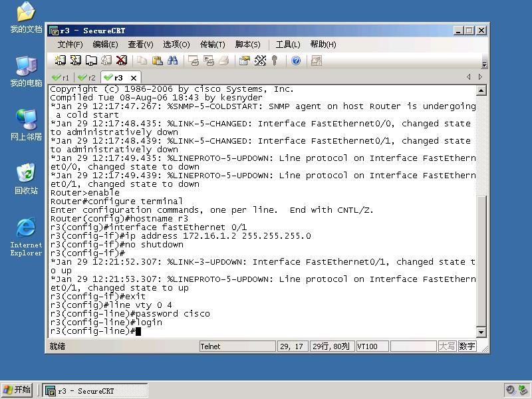Open the 查看(V) menu
The height and width of the screenshot is (399, 532).
click(x=140, y=45)
